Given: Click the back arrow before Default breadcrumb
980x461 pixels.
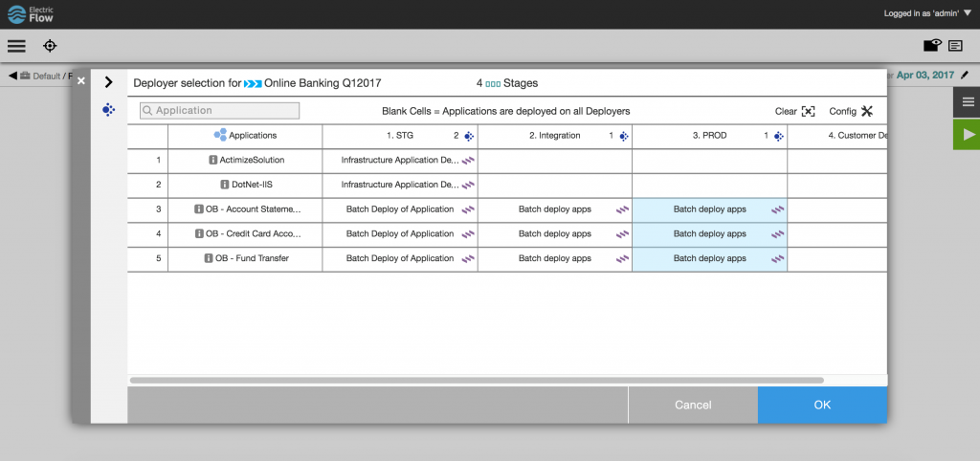Looking at the screenshot, I should coord(12,76).
